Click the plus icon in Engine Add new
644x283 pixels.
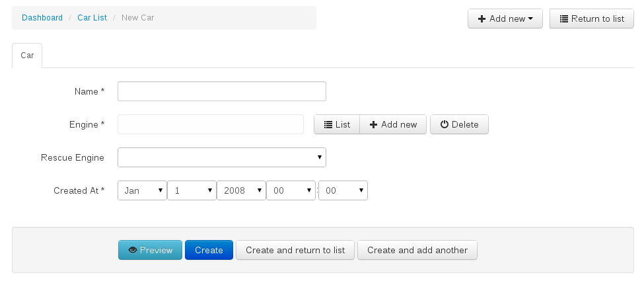[374, 124]
